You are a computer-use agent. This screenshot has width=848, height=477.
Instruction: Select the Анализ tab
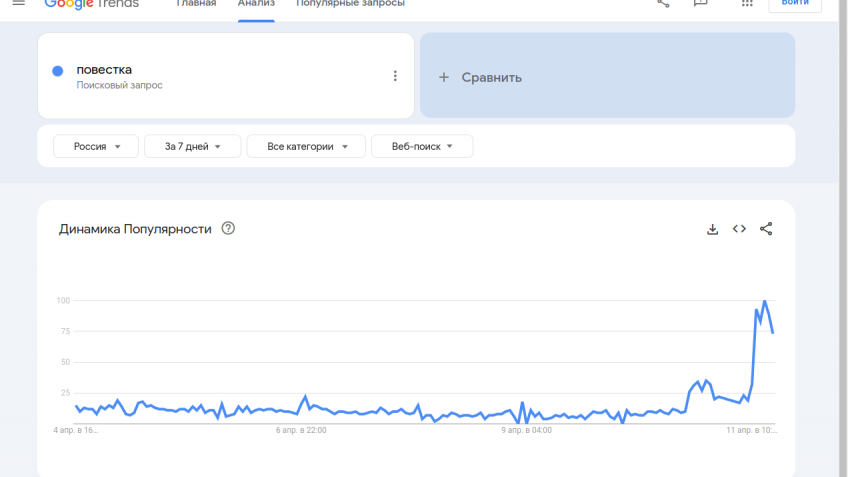point(256,3)
